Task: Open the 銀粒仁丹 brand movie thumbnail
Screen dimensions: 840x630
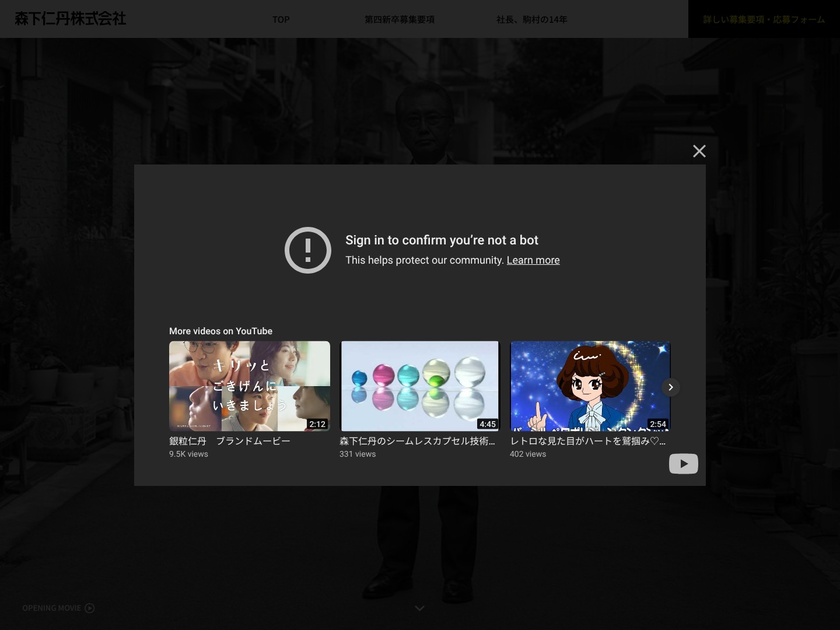Action: pyautogui.click(x=249, y=386)
